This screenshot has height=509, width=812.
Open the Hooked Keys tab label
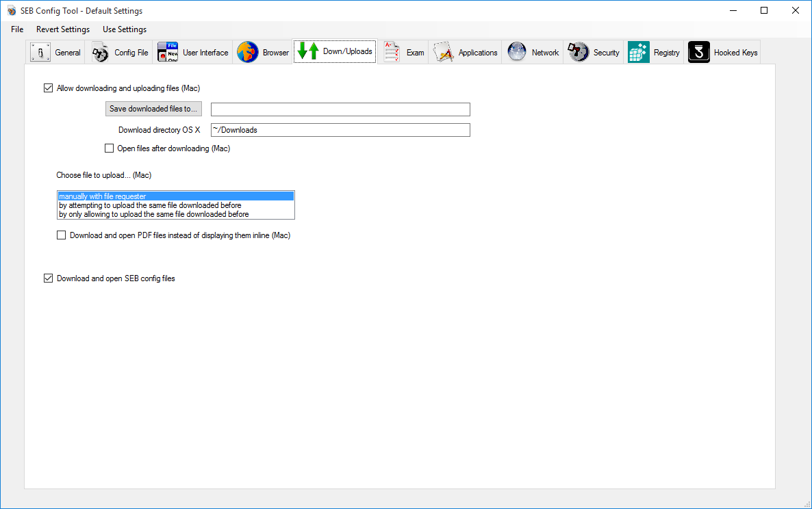736,53
